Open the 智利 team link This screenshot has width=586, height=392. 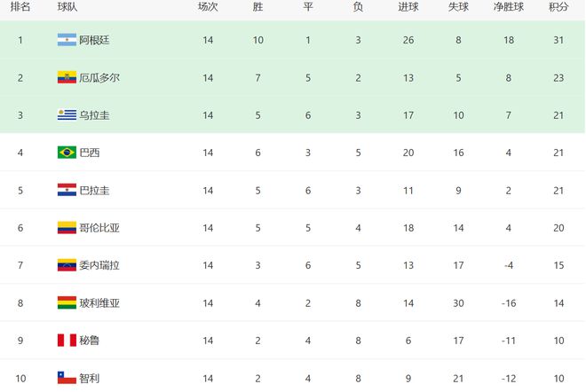89,378
